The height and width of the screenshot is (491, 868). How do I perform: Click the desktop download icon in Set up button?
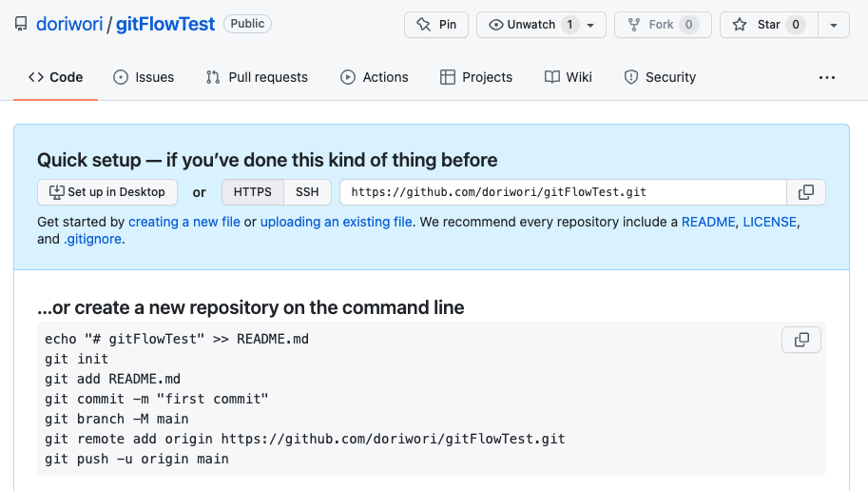pos(56,192)
